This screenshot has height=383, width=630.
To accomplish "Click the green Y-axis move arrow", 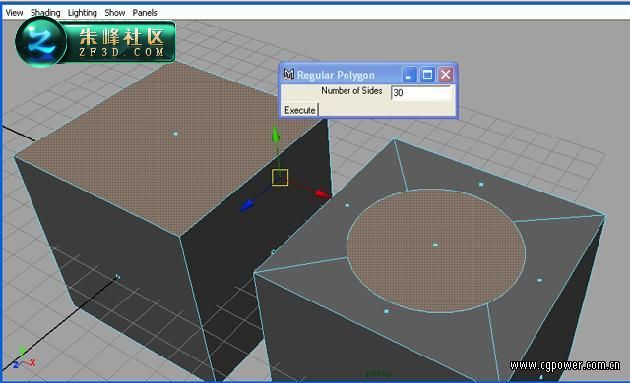I will [276, 135].
